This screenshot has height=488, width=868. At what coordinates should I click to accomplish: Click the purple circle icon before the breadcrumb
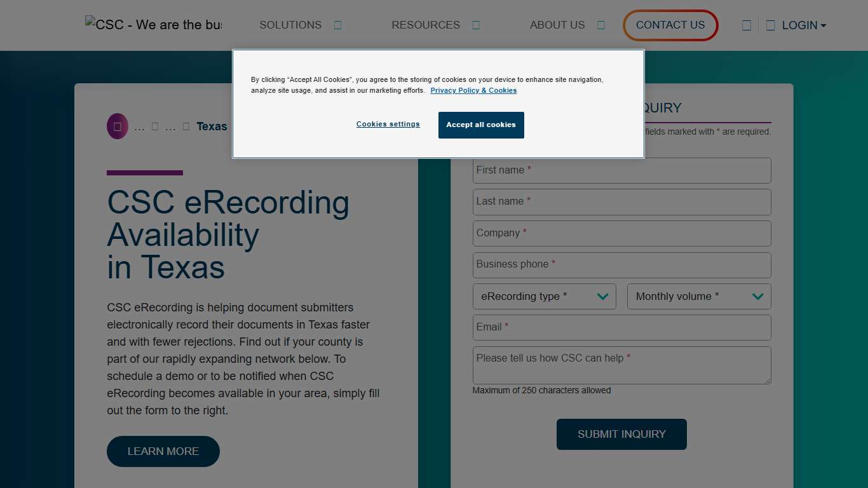click(x=117, y=126)
